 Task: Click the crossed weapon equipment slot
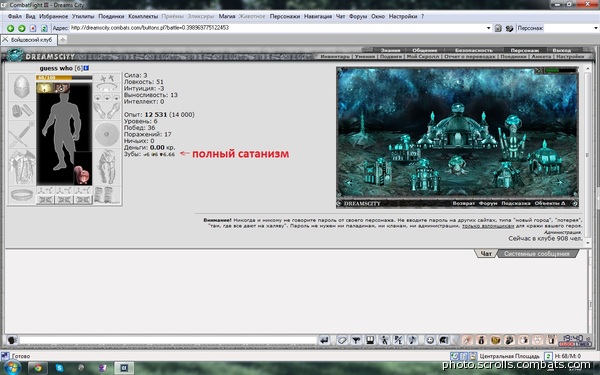tap(22, 134)
